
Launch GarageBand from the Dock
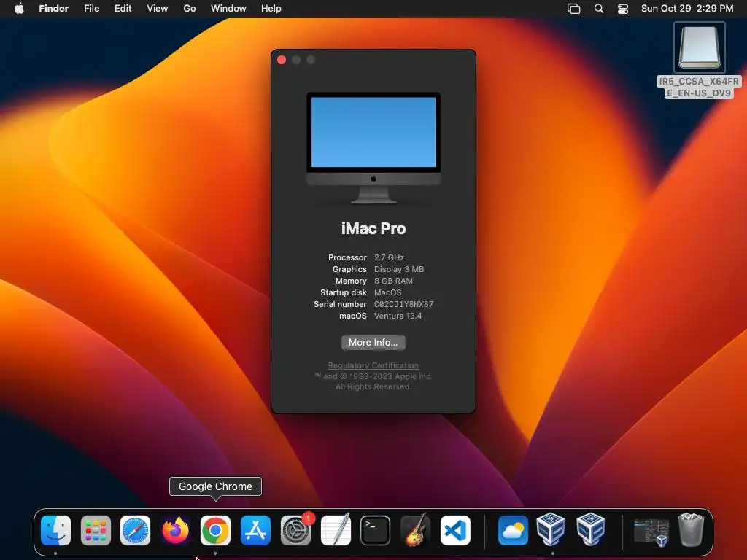click(x=415, y=530)
